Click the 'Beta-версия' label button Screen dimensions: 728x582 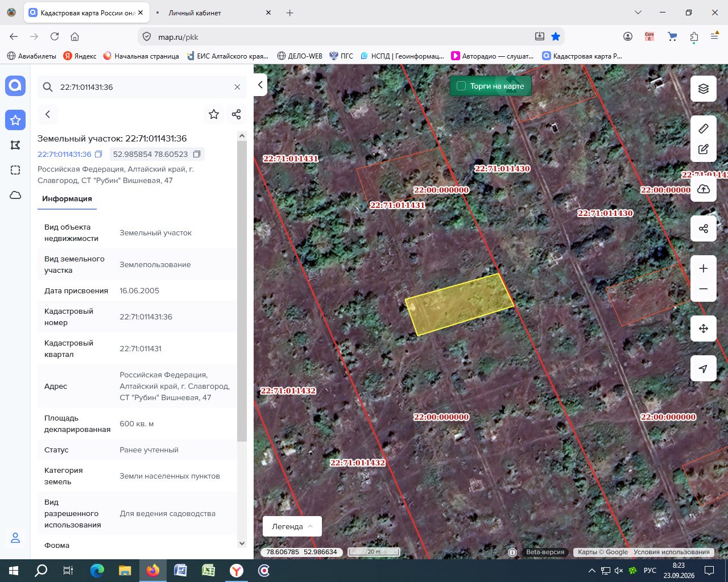pos(545,552)
